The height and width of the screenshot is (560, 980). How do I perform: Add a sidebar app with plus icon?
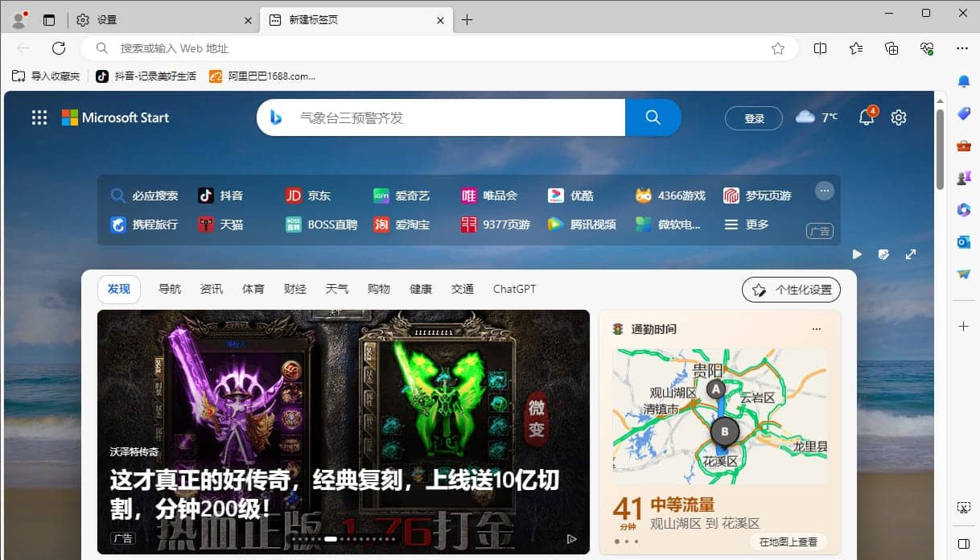tap(964, 326)
